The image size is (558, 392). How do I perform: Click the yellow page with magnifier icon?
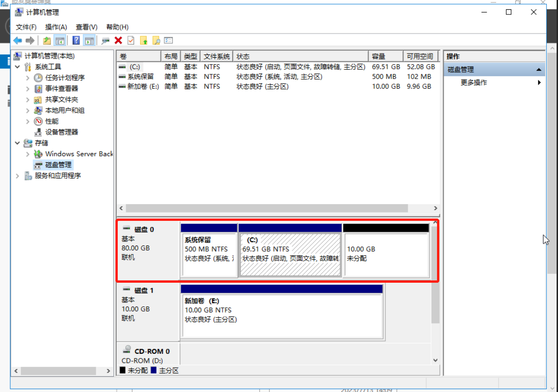click(156, 40)
